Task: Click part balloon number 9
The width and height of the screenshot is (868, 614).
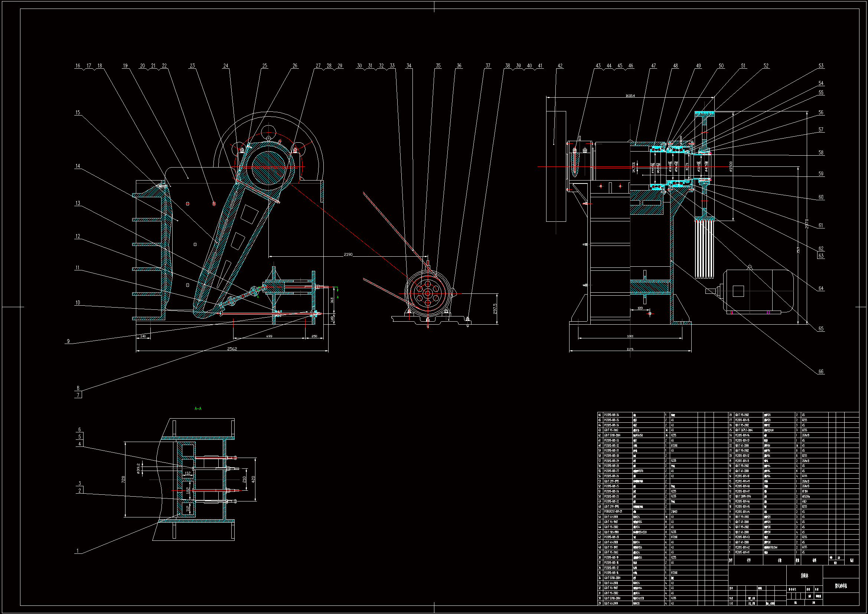Action: coord(68,341)
